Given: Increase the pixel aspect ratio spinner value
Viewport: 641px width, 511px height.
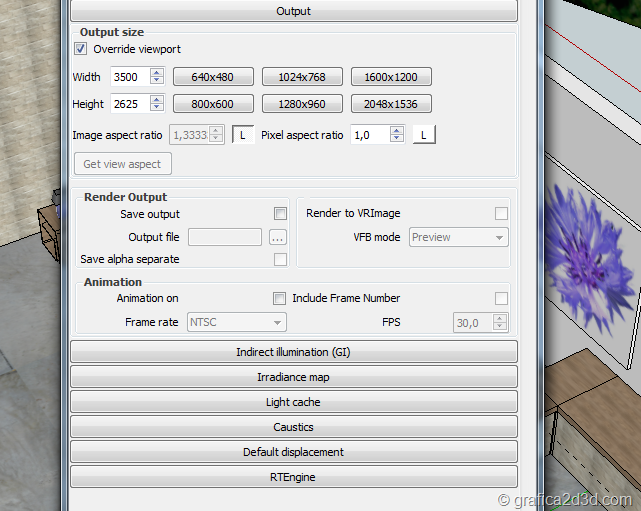Looking at the screenshot, I should tap(397, 131).
